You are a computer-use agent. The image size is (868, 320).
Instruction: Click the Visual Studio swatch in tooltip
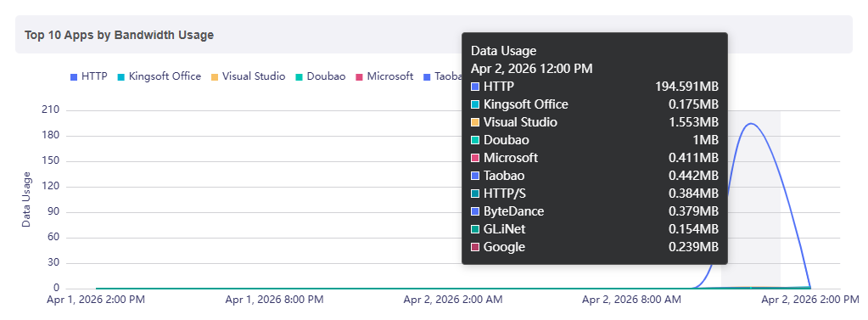[475, 122]
